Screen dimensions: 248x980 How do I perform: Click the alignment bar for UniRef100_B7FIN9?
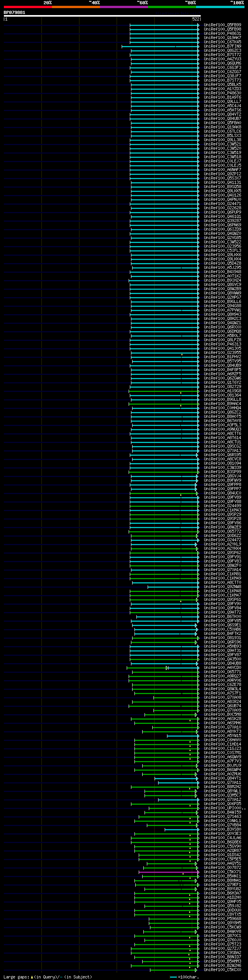click(160, 46)
